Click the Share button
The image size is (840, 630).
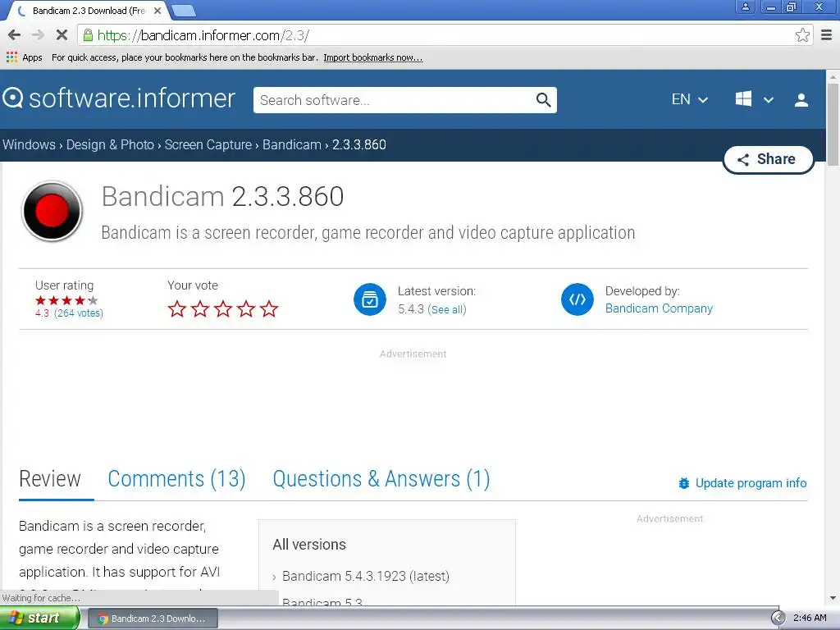768,159
